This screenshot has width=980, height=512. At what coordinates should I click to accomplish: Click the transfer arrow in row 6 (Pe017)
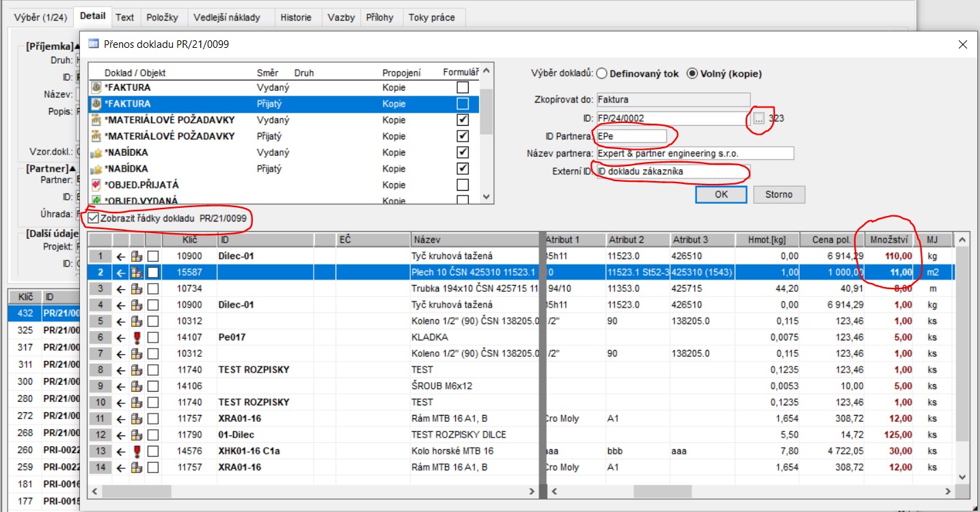121,337
